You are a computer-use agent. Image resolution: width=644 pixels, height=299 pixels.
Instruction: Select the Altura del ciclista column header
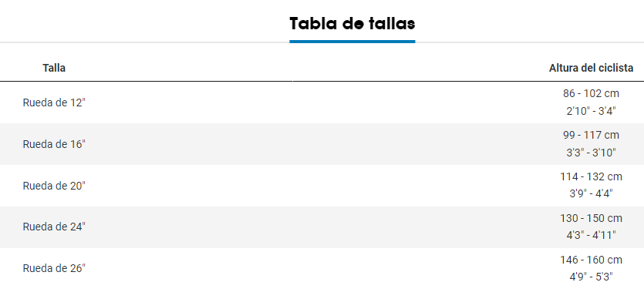point(591,68)
